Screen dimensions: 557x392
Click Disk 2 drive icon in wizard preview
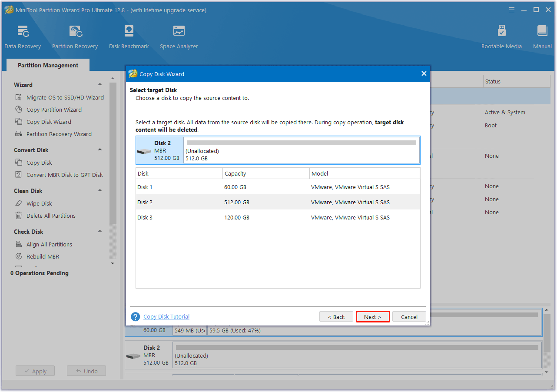[144, 152]
